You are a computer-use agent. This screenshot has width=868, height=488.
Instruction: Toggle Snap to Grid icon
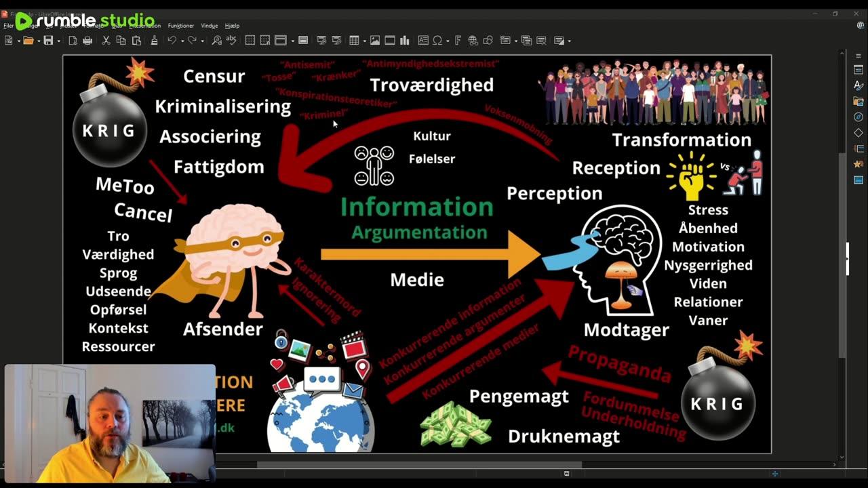coord(265,41)
